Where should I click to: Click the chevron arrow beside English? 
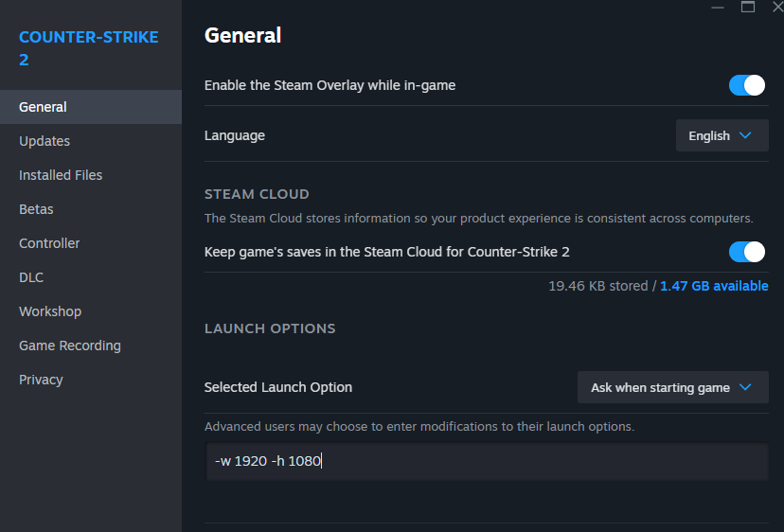pos(745,135)
